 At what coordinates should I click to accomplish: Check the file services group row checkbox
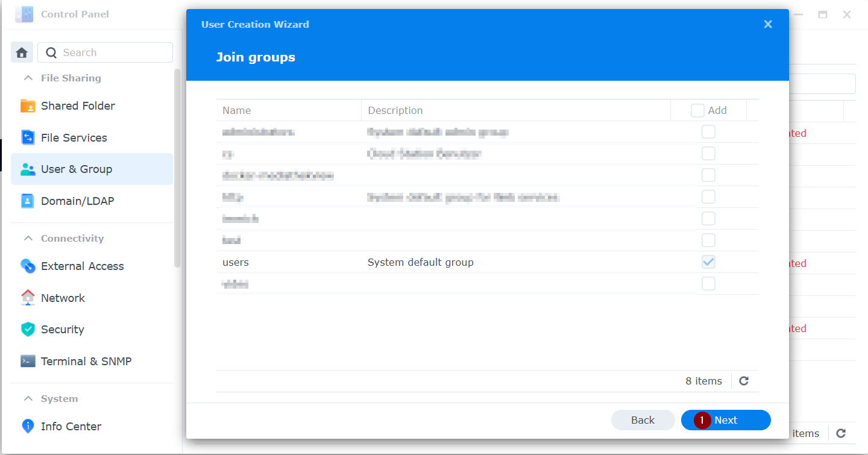708,197
